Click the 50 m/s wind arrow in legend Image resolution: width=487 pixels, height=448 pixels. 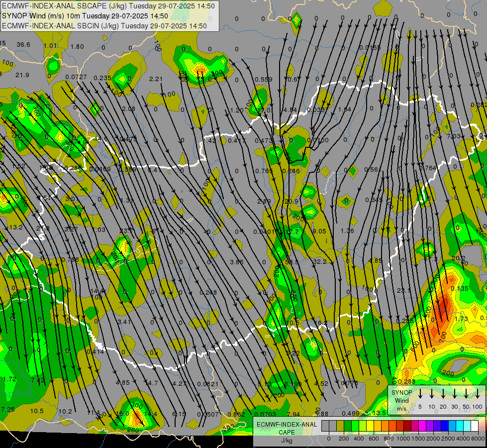[x=466, y=394]
